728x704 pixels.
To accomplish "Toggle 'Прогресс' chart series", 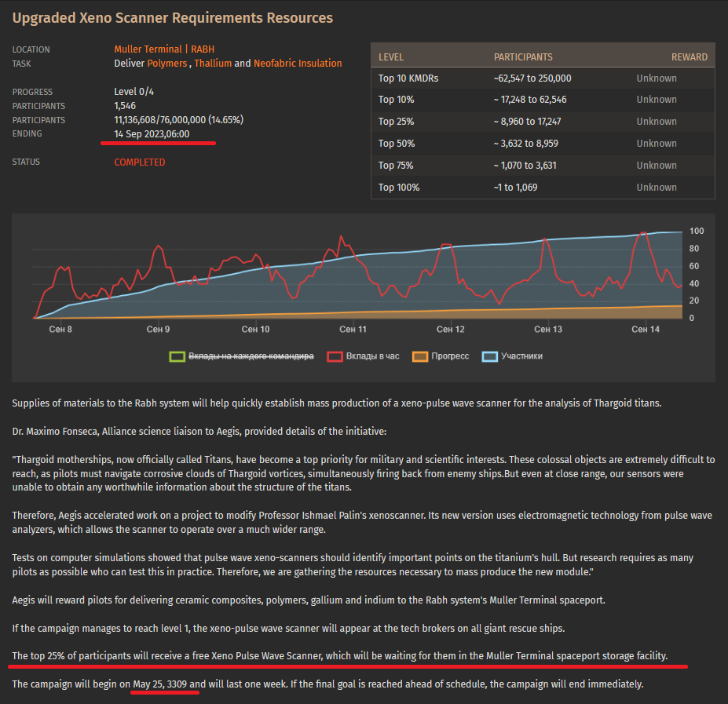I will [x=450, y=356].
